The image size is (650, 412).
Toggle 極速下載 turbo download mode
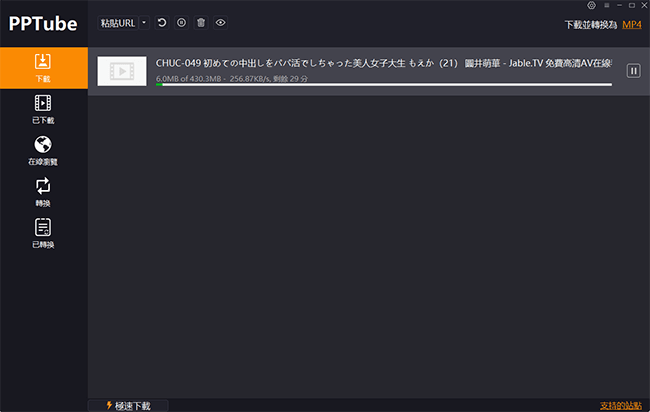127,405
